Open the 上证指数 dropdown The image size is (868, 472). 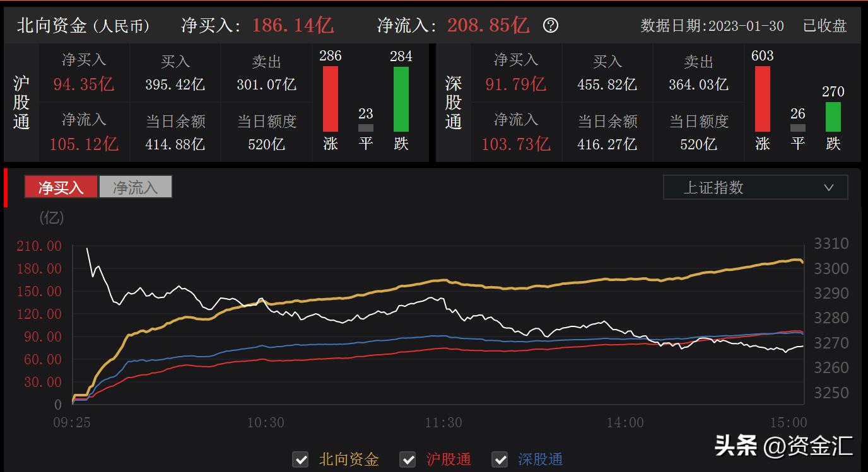755,187
